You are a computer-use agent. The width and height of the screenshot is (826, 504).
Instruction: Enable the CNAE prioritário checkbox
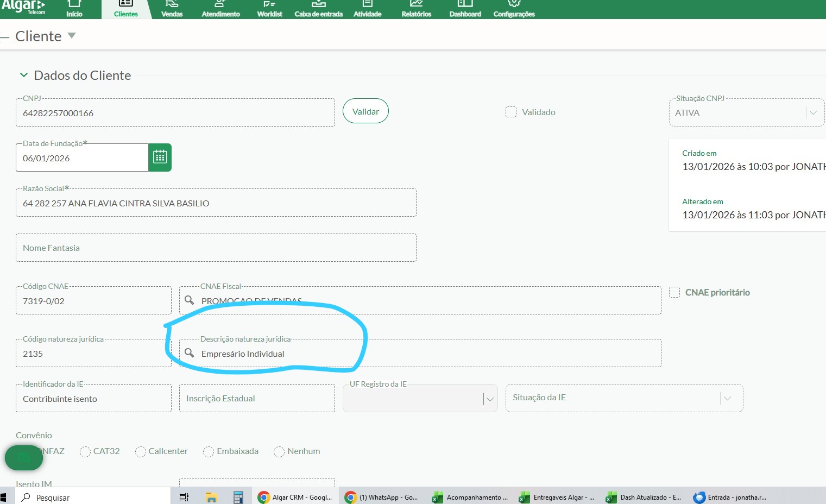(674, 292)
